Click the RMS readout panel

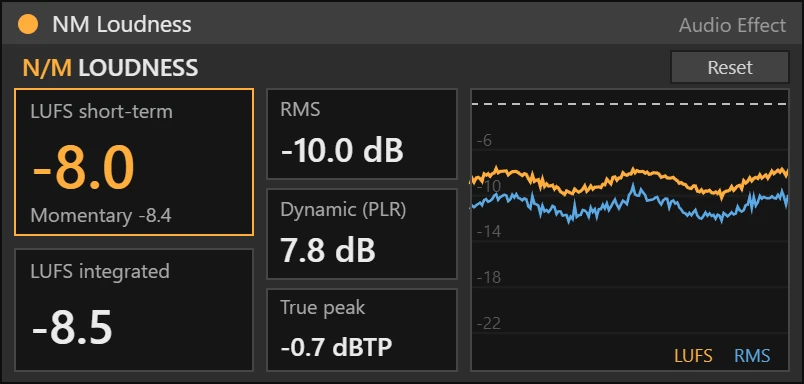pos(362,134)
